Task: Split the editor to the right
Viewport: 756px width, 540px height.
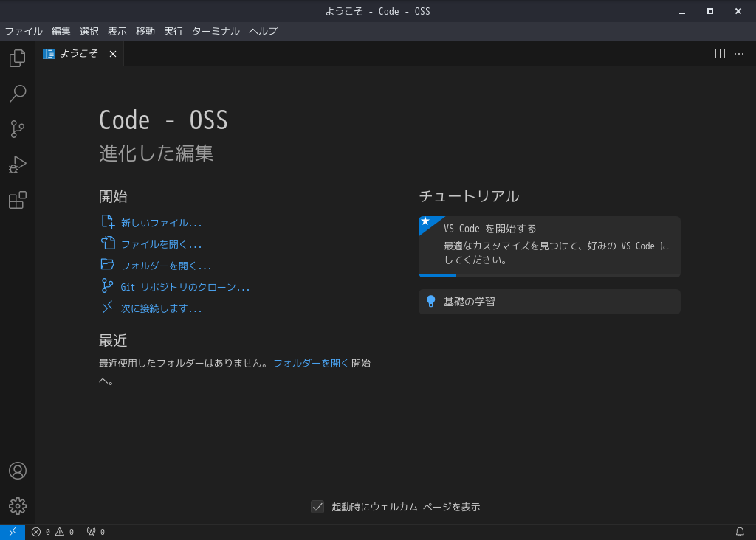Action: click(720, 53)
